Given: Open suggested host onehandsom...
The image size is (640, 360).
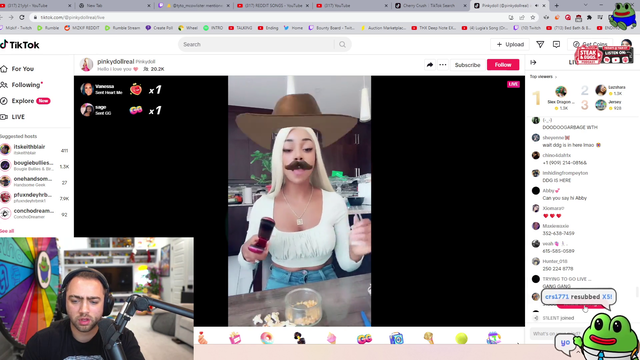Looking at the screenshot, I should [x=35, y=182].
